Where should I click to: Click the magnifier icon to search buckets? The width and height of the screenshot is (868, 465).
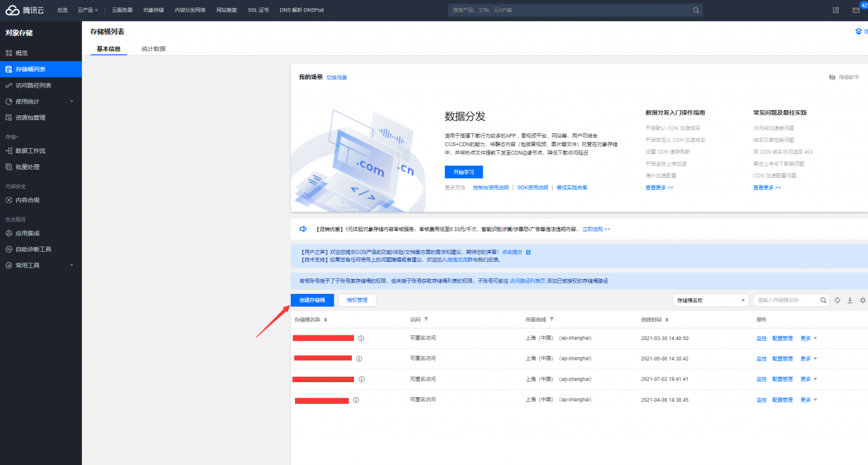pos(823,300)
